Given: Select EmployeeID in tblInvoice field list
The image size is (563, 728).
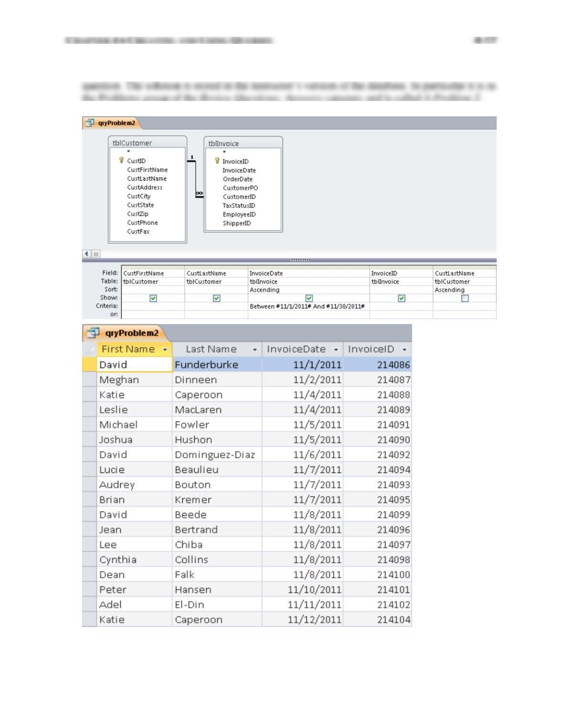Looking at the screenshot, I should [x=239, y=215].
